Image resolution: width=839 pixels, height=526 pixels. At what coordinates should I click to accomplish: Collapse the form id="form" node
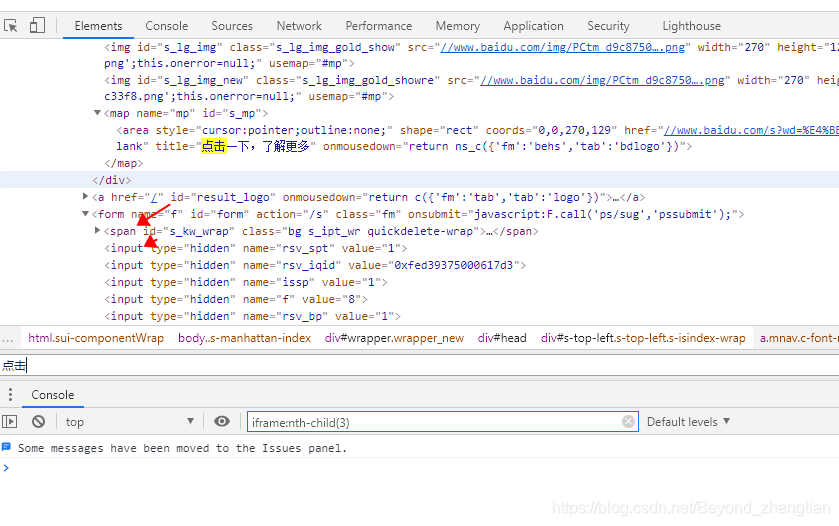85,214
